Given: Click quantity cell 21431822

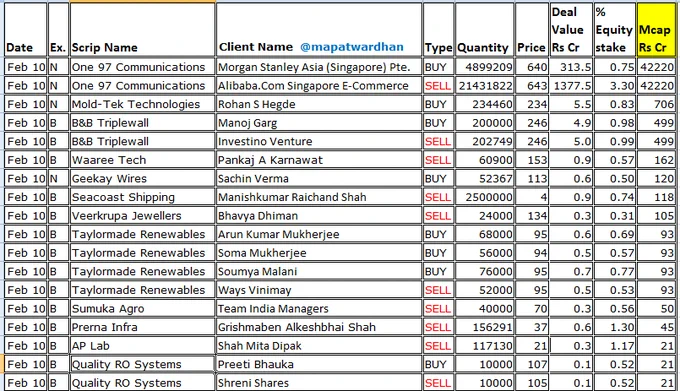Looking at the screenshot, I should click(x=484, y=86).
